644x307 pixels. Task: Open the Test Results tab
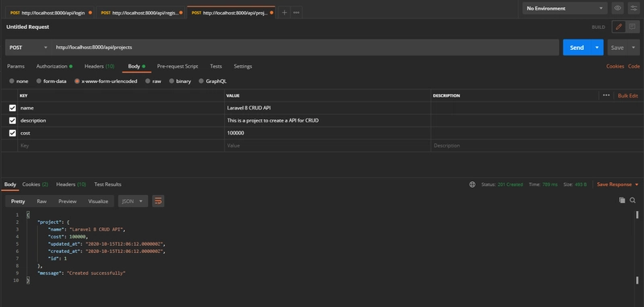[108, 185]
